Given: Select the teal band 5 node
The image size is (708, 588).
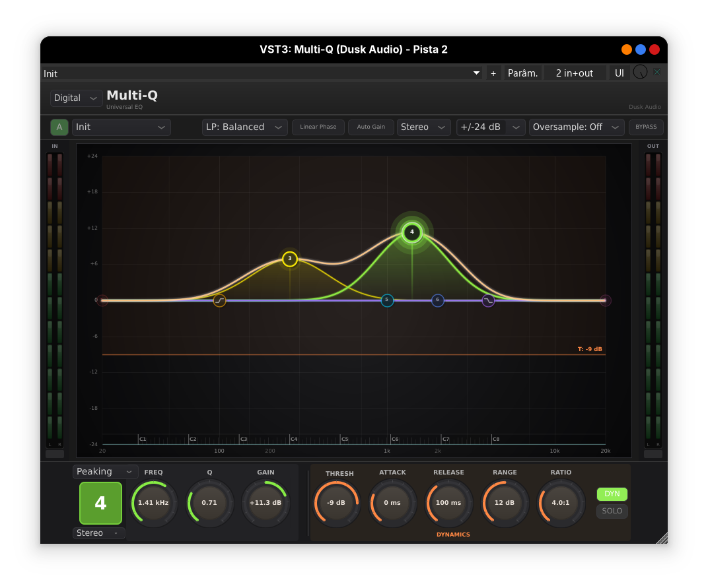Looking at the screenshot, I should (x=387, y=300).
